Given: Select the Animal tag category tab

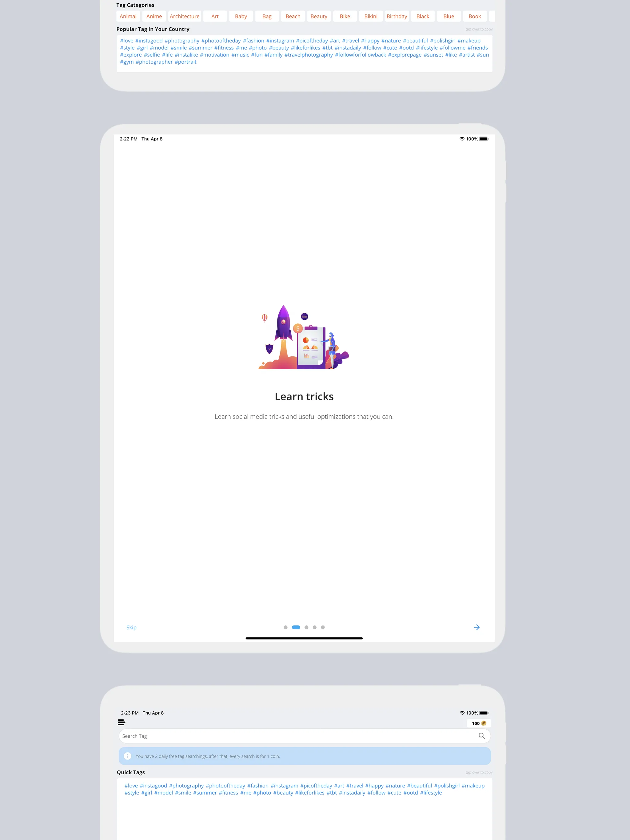Looking at the screenshot, I should [129, 16].
